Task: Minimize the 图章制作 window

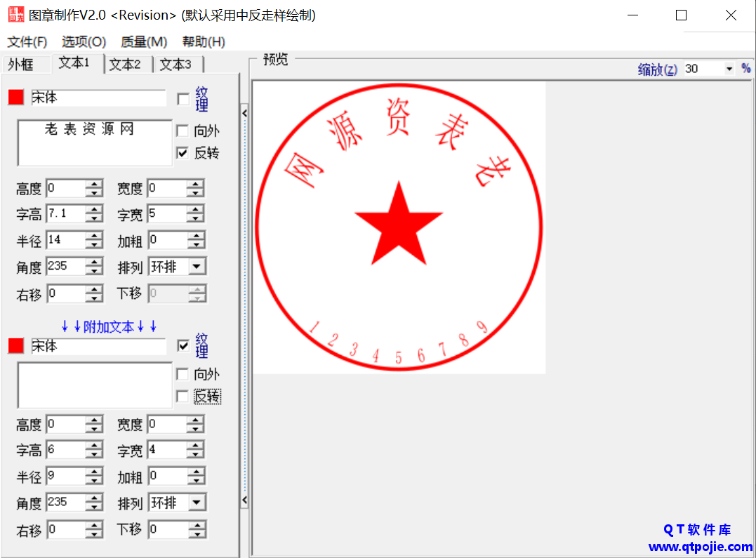Action: [x=633, y=15]
